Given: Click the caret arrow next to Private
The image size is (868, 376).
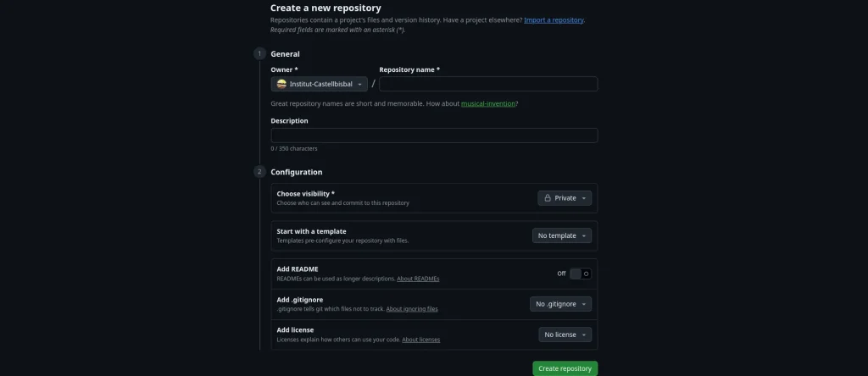Looking at the screenshot, I should (x=583, y=198).
